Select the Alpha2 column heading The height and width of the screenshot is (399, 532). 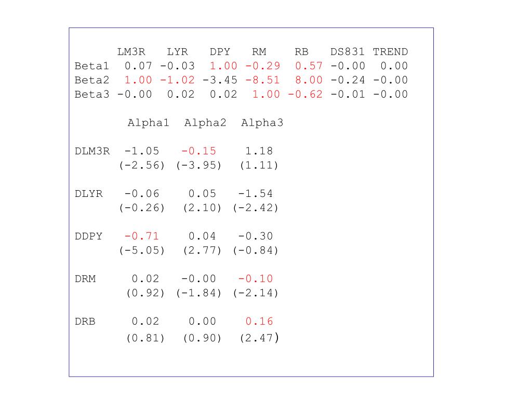(205, 123)
